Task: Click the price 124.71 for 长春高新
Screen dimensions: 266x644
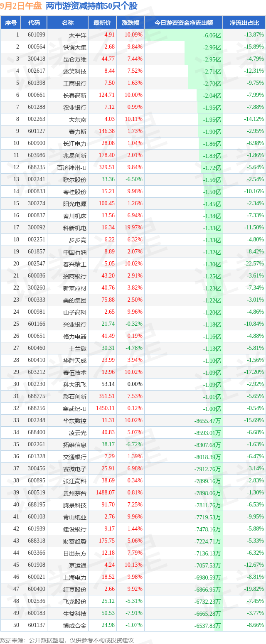Action: [107, 95]
